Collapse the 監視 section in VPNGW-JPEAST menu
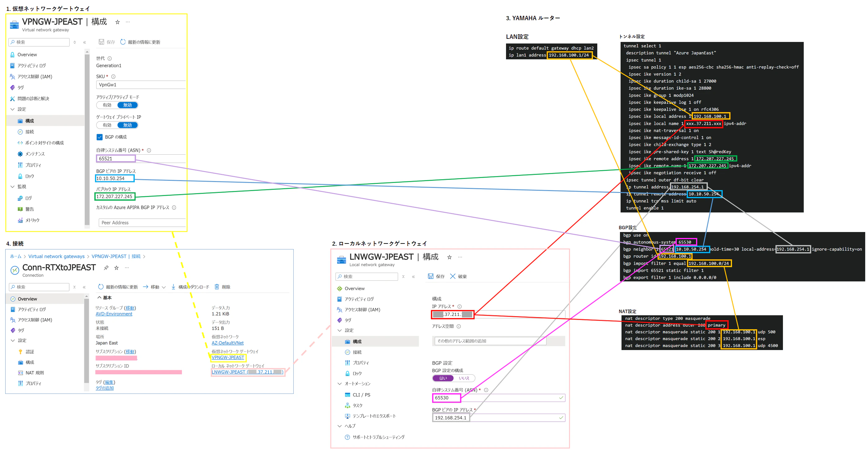Screen dimensions: 868x451 click(x=12, y=186)
